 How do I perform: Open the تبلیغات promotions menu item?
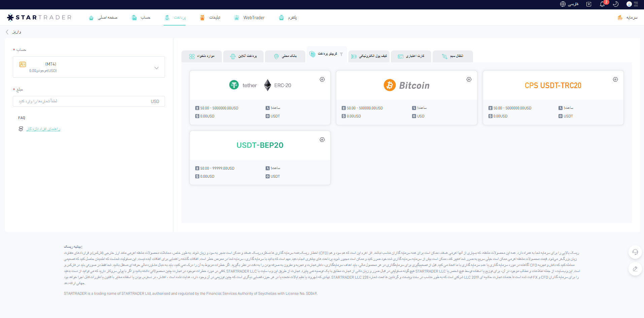[x=210, y=17]
